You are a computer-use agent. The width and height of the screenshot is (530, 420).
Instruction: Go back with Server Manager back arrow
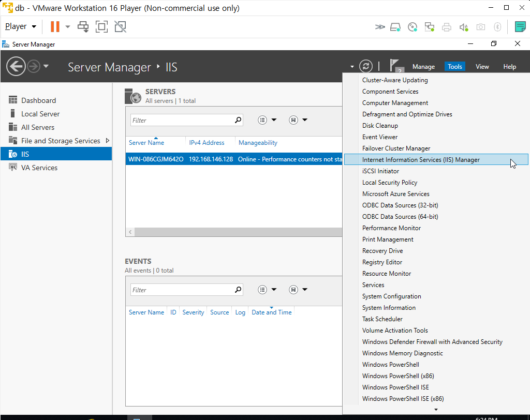tap(16, 66)
